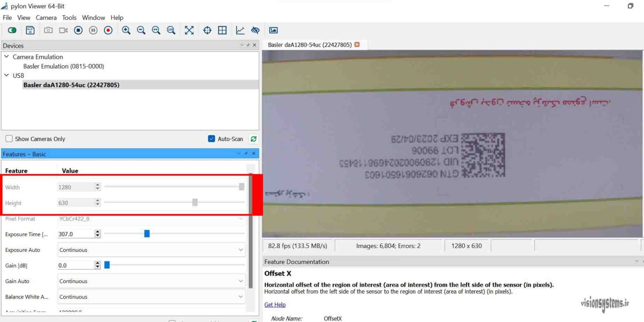Click the Exposure Time slider handle
This screenshot has height=322, width=644.
coord(147,234)
